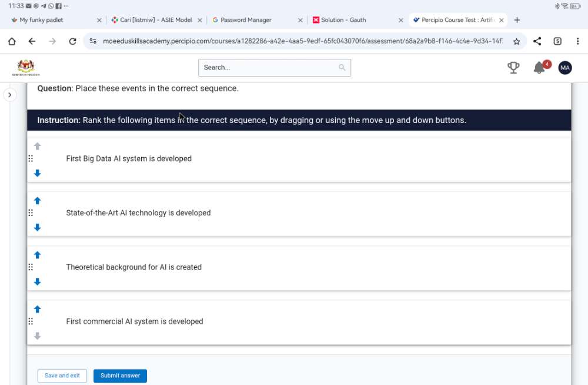Move 'First Big Data AI system' item down
This screenshot has width=588, height=385.
pos(38,173)
